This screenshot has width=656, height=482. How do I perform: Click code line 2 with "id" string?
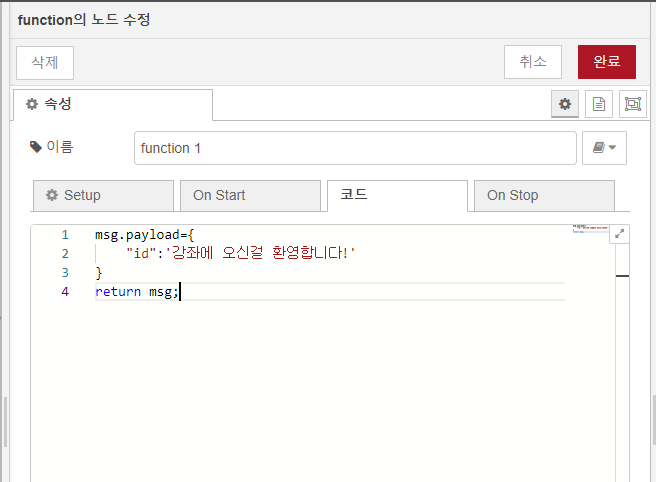tap(241, 253)
